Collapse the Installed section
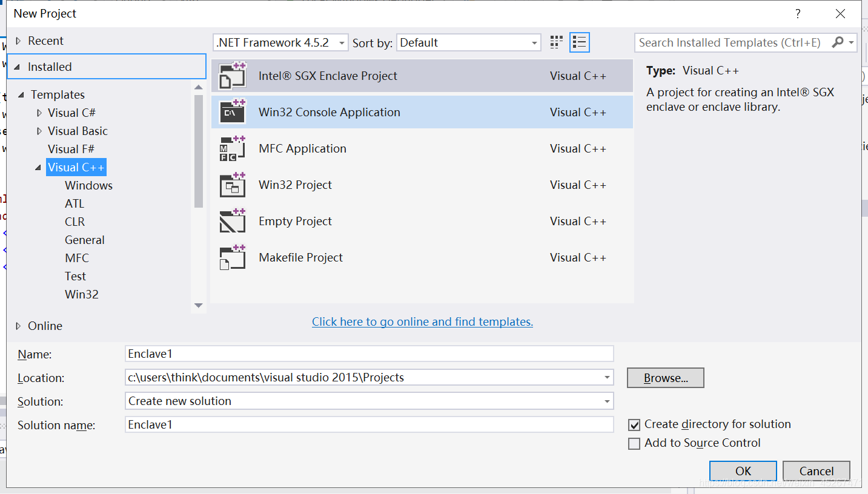Screen dimensions: 868x494 click(x=17, y=67)
